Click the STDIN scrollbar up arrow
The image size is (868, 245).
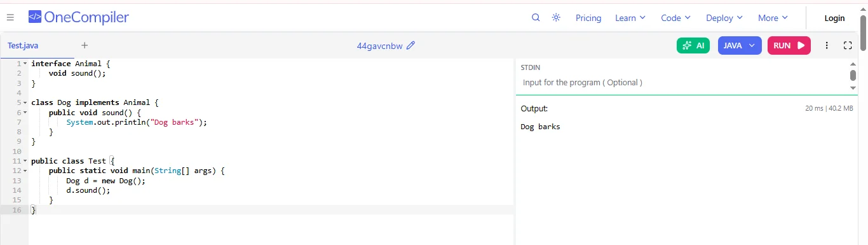853,64
